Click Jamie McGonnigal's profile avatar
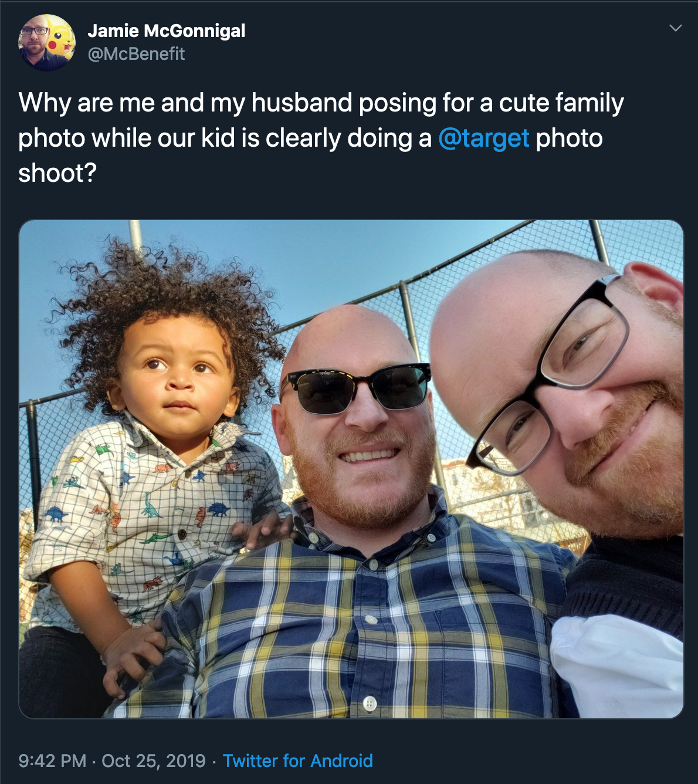Viewport: 698px width, 784px height. tap(47, 42)
